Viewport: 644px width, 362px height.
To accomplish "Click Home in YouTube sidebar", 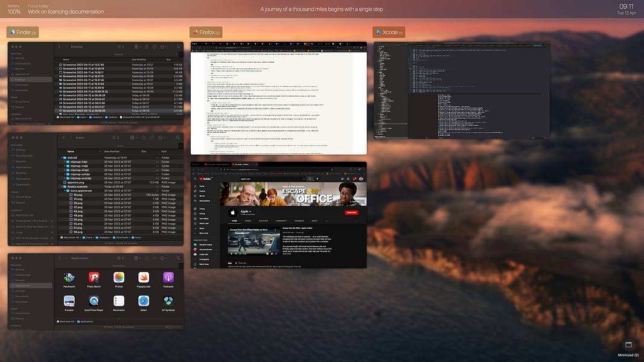I will pos(202,186).
